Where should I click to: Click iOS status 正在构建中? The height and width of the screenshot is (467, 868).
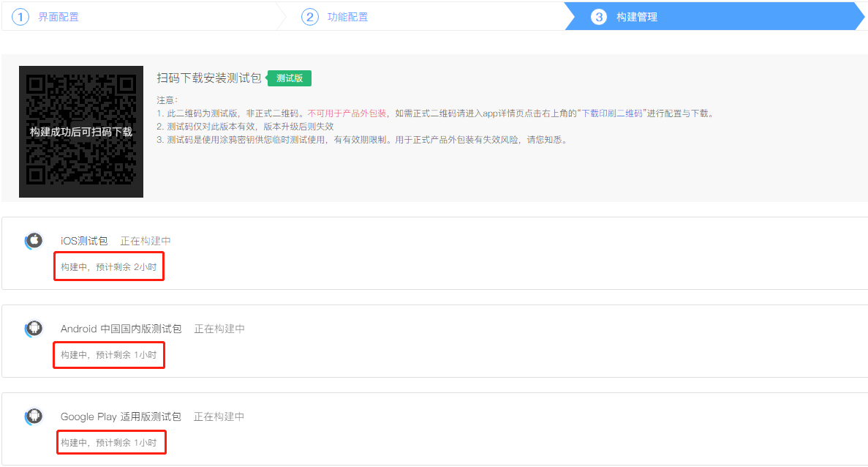[x=146, y=241]
